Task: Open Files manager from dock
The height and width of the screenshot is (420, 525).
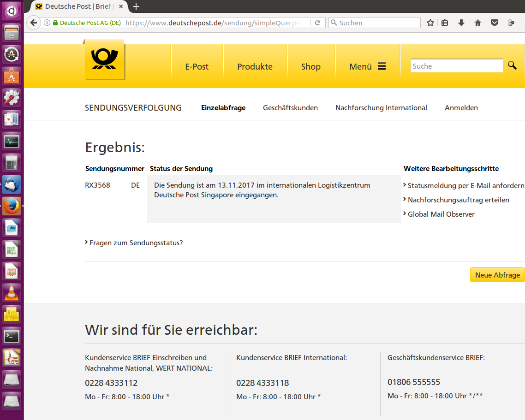Action: [12, 32]
